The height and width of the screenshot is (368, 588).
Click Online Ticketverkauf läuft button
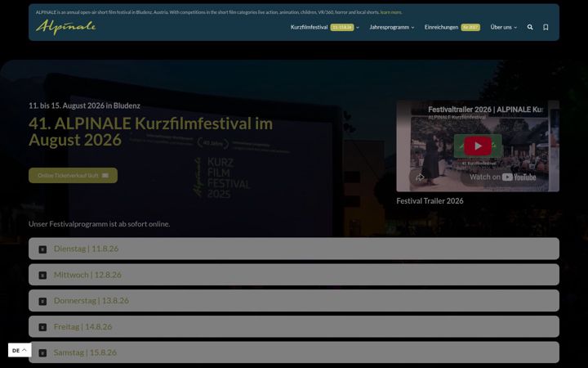pos(73,175)
